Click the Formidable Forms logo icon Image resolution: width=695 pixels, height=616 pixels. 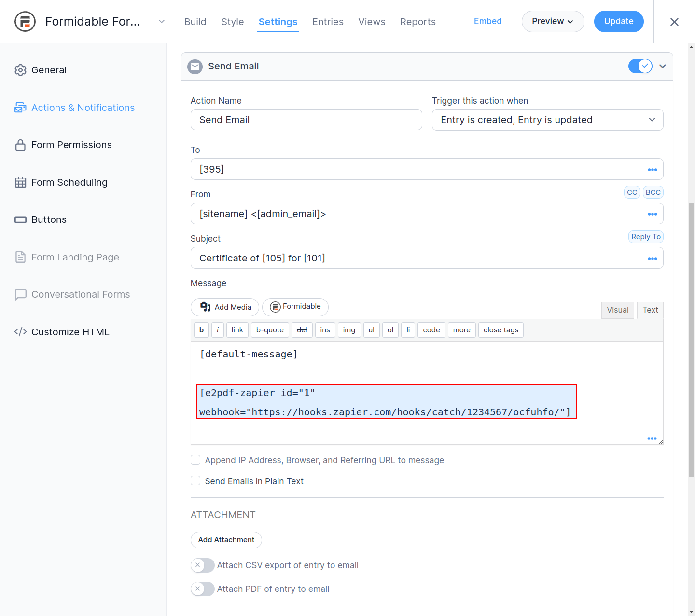point(25,22)
